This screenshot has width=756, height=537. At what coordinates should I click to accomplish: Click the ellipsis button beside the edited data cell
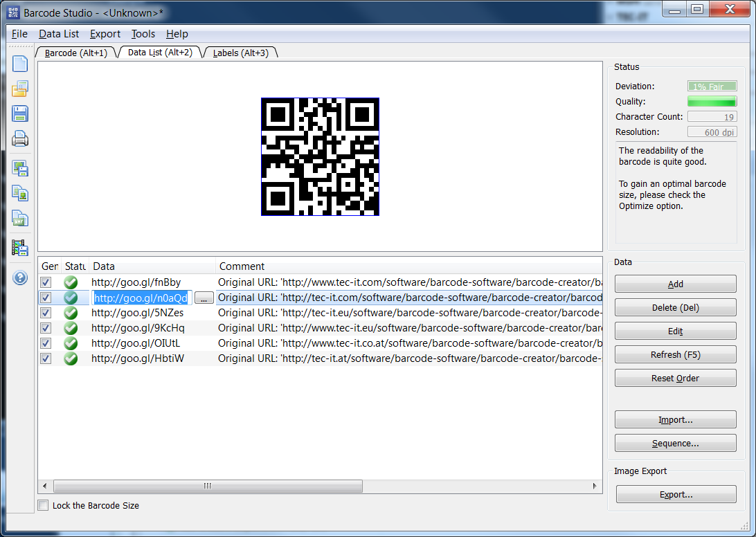click(204, 298)
